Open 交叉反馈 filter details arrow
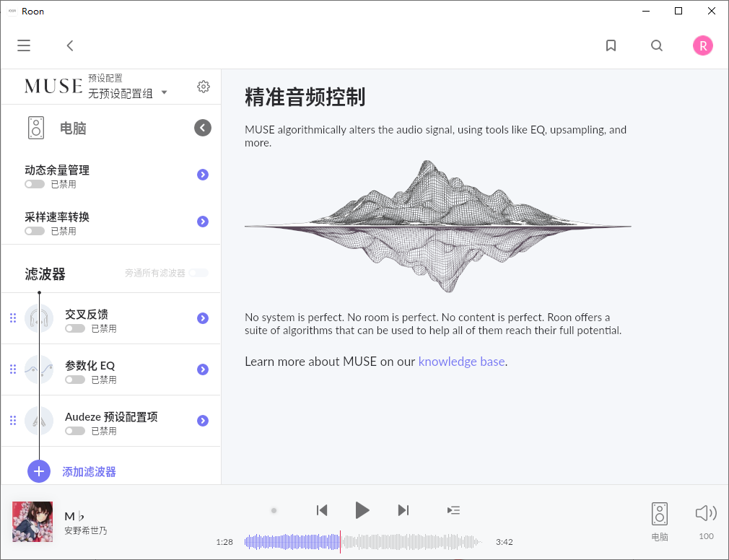729x560 pixels. [x=203, y=318]
